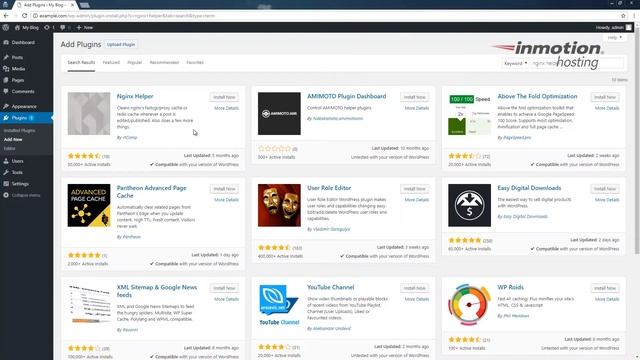Install Nginx Helper plugin now
640x360 pixels.
[224, 97]
